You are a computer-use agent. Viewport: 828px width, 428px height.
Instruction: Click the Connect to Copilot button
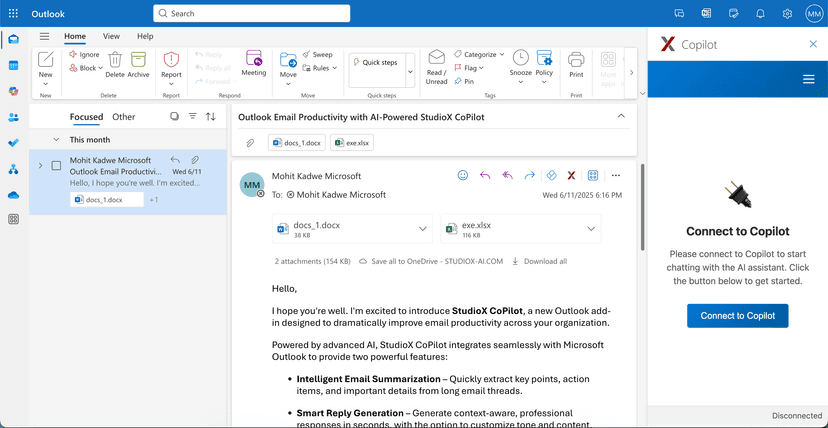(737, 315)
